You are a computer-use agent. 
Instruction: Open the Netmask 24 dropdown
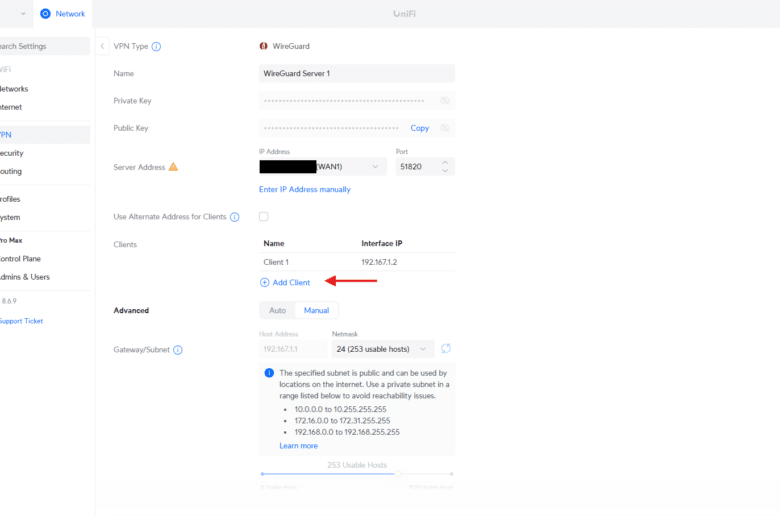(383, 349)
